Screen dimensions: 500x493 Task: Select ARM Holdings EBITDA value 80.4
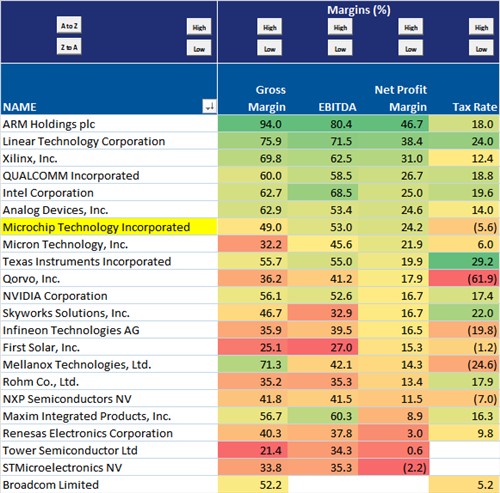(323, 124)
